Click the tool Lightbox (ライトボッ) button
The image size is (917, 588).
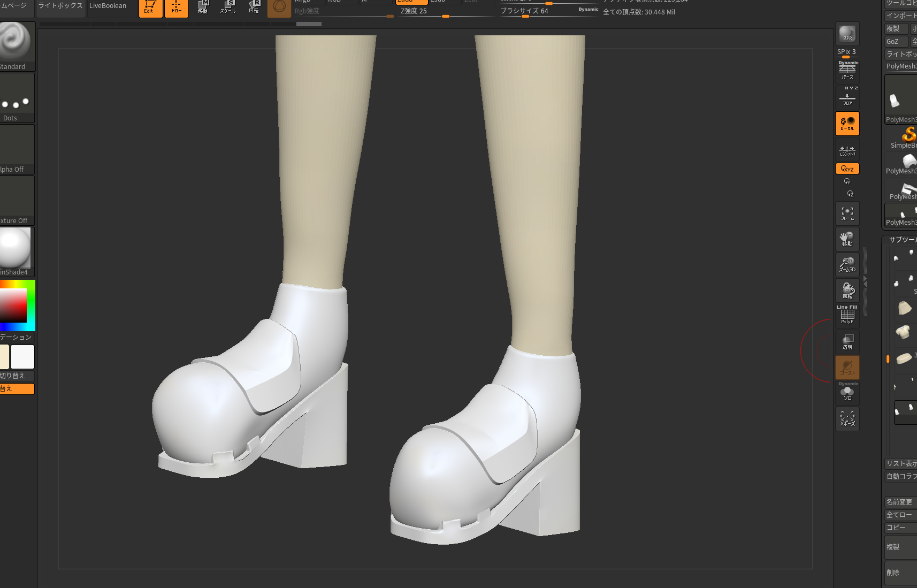pyautogui.click(x=901, y=55)
